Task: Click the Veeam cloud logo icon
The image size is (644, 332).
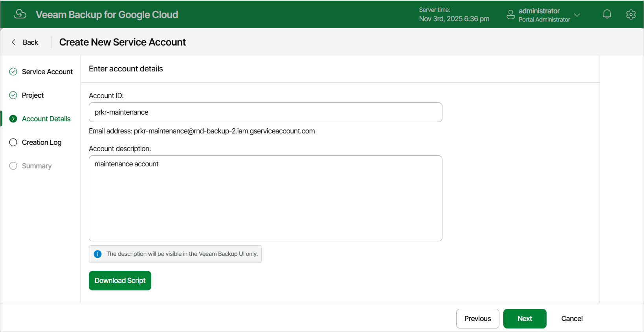Action: click(20, 14)
